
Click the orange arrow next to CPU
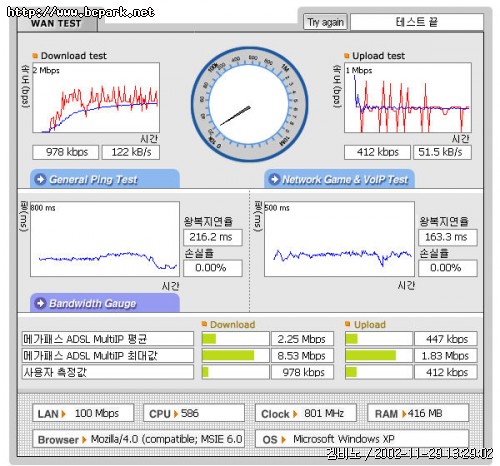coord(176,414)
